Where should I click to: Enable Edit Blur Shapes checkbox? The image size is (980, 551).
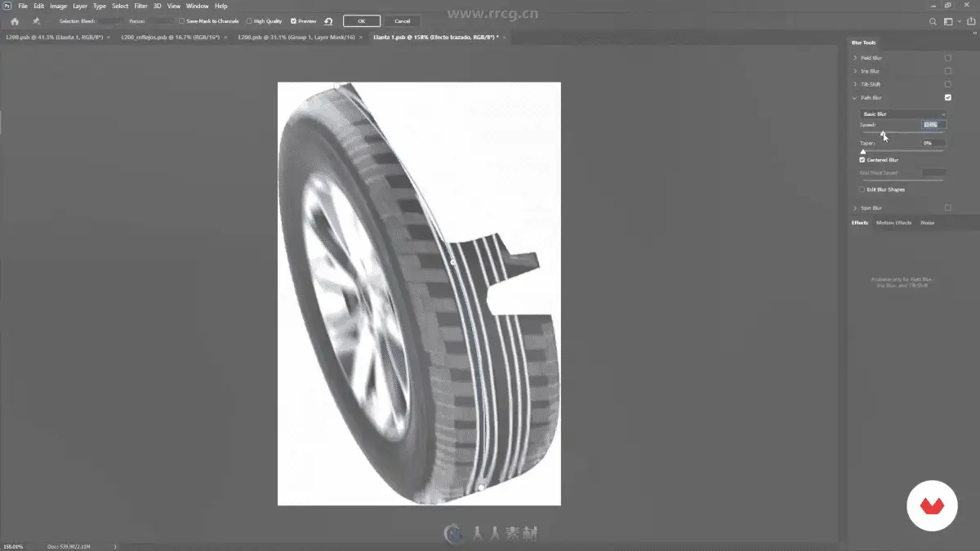point(862,189)
